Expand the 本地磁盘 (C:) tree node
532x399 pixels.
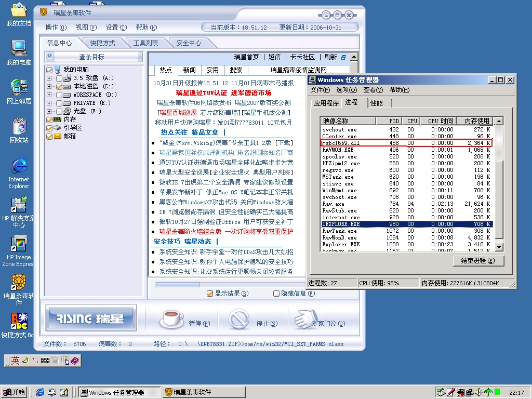(x=49, y=87)
